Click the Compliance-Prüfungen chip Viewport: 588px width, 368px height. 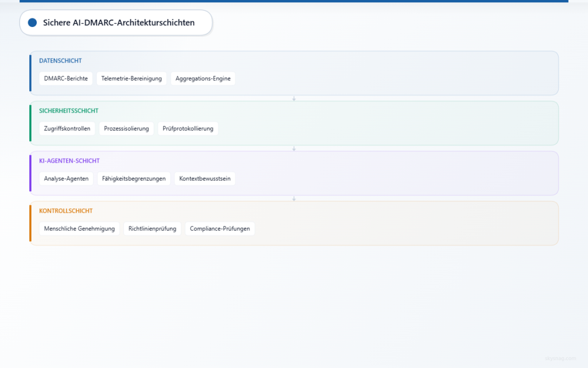coord(220,228)
